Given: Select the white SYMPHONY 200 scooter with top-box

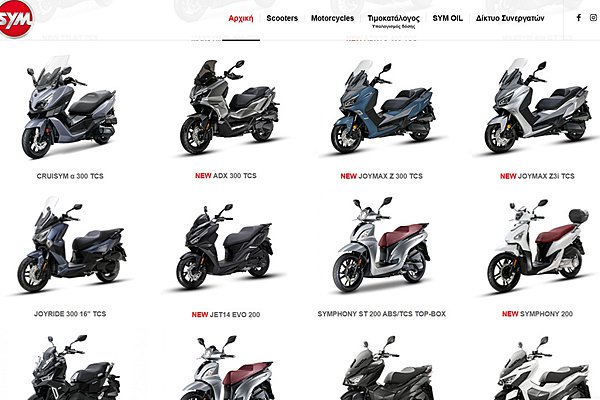Looking at the screenshot, I should tap(538, 246).
